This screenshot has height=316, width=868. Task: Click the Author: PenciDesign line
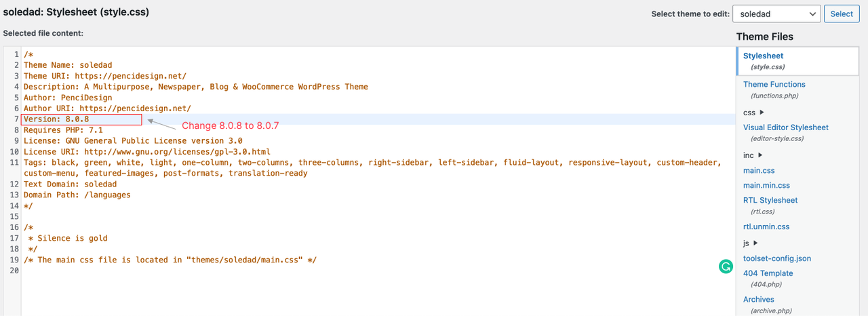pyautogui.click(x=68, y=98)
